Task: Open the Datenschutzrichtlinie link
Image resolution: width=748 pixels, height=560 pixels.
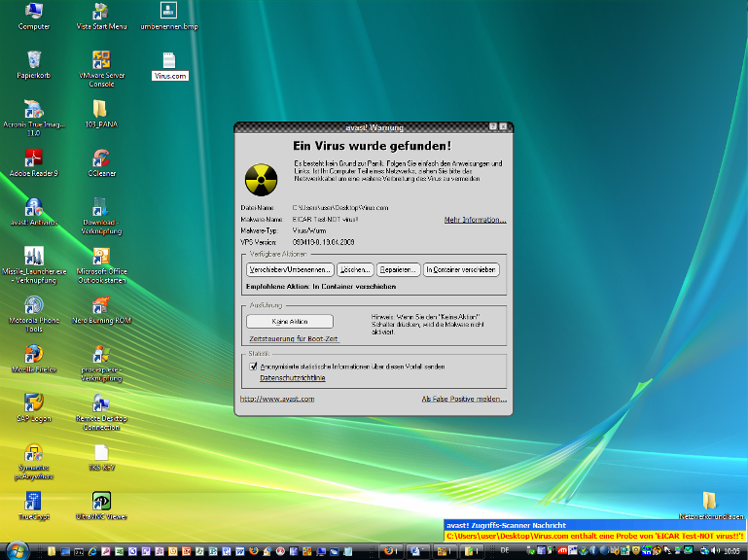Action: [293, 378]
